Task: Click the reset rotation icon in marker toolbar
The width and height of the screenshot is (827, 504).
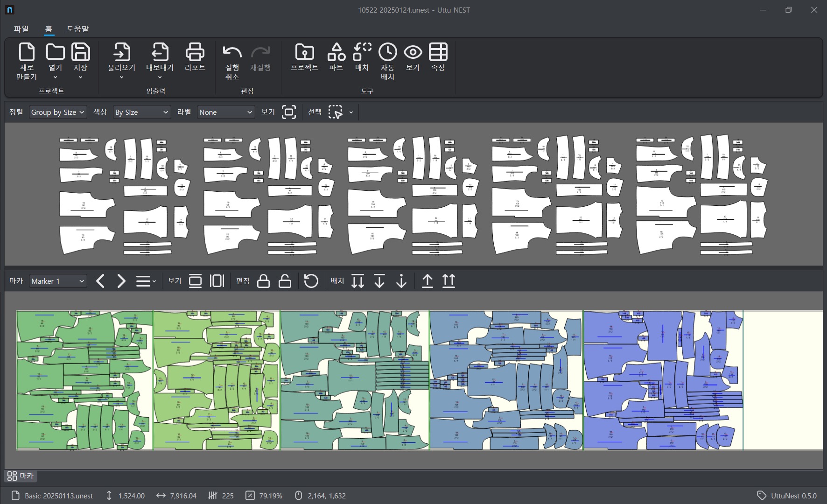Action: tap(311, 281)
